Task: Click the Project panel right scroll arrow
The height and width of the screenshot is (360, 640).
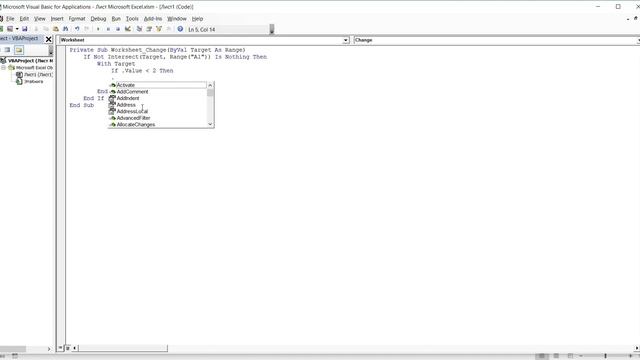Action: (x=49, y=349)
